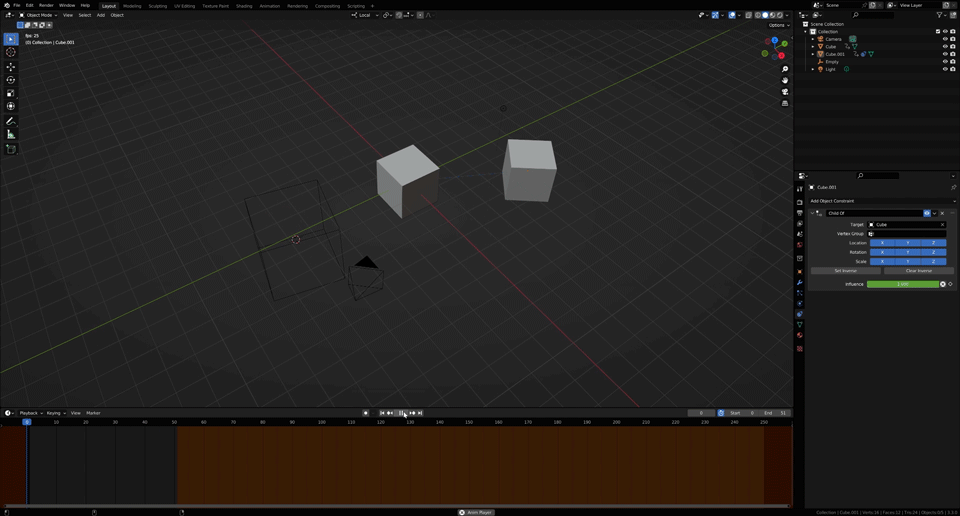Toggle Scale Z on Child Of constraint
Image resolution: width=960 pixels, height=516 pixels.
(x=934, y=261)
